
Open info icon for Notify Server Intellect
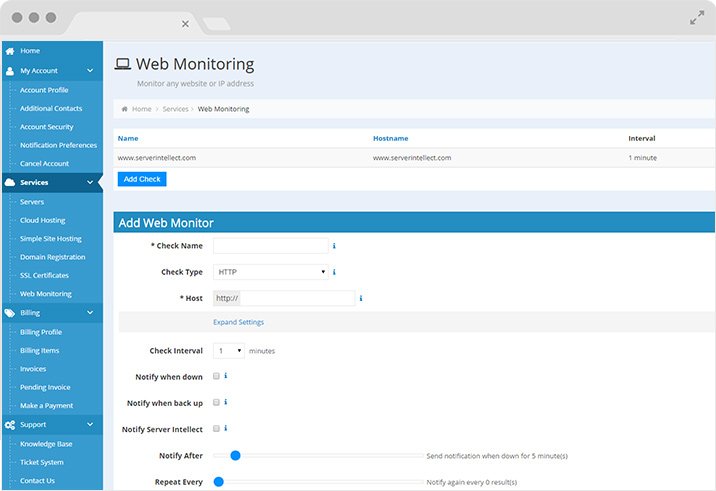point(226,428)
